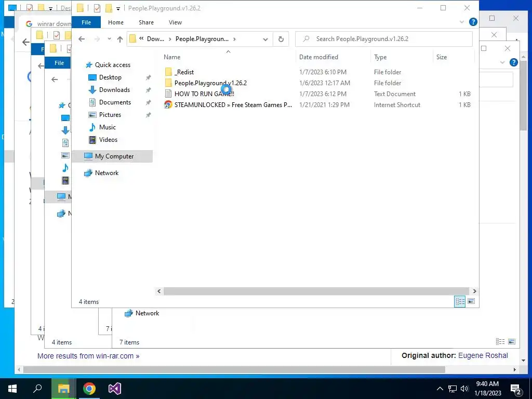Click the Properties checkmark icon in title bar
This screenshot has height=399, width=532.
(97, 8)
